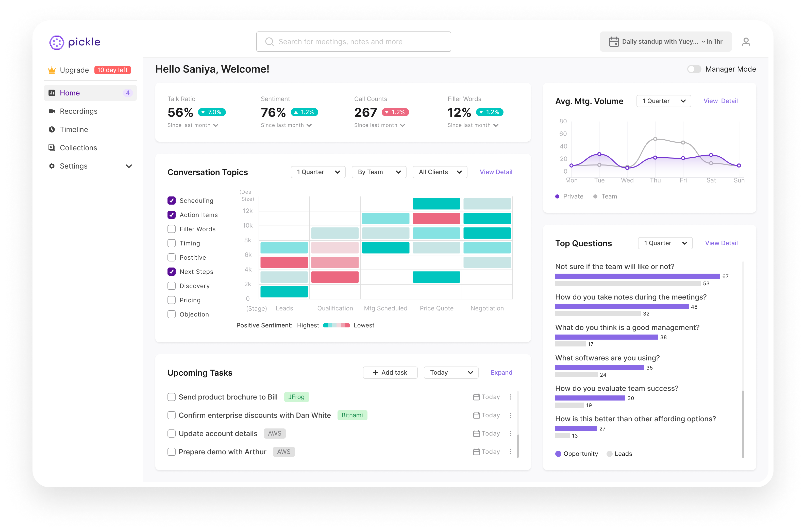Screen dimensions: 806x532
Task: Click the Add task button
Action: pyautogui.click(x=390, y=373)
